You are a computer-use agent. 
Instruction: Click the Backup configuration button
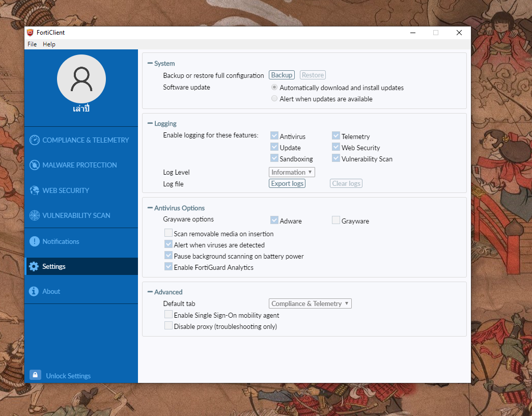282,75
